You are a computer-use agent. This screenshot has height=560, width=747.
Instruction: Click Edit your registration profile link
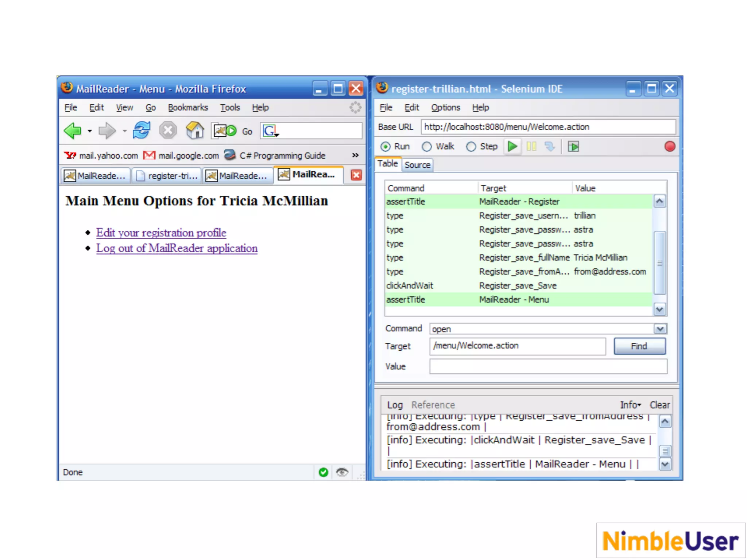point(161,233)
